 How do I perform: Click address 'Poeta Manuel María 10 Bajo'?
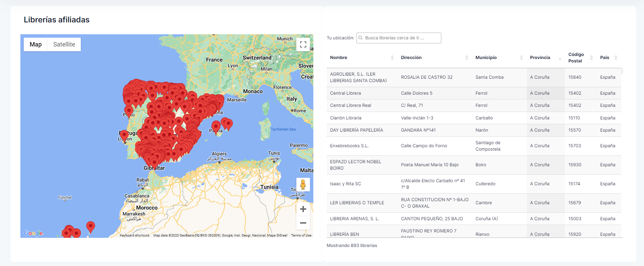(430, 165)
